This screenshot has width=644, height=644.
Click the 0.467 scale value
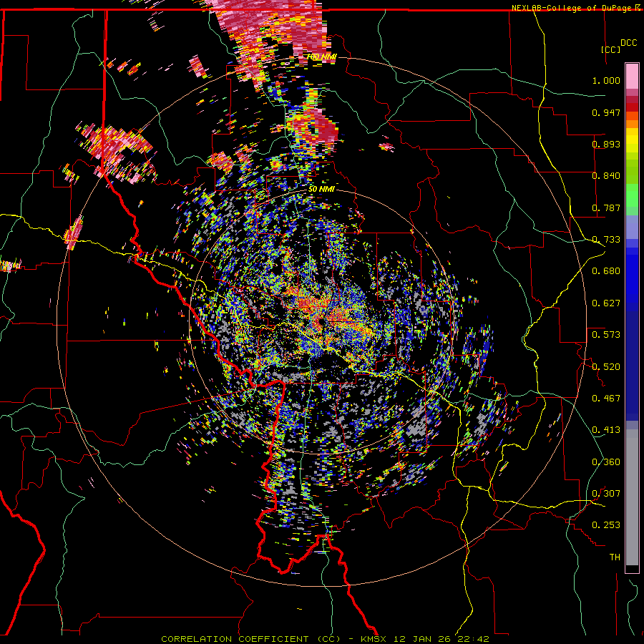click(x=606, y=399)
